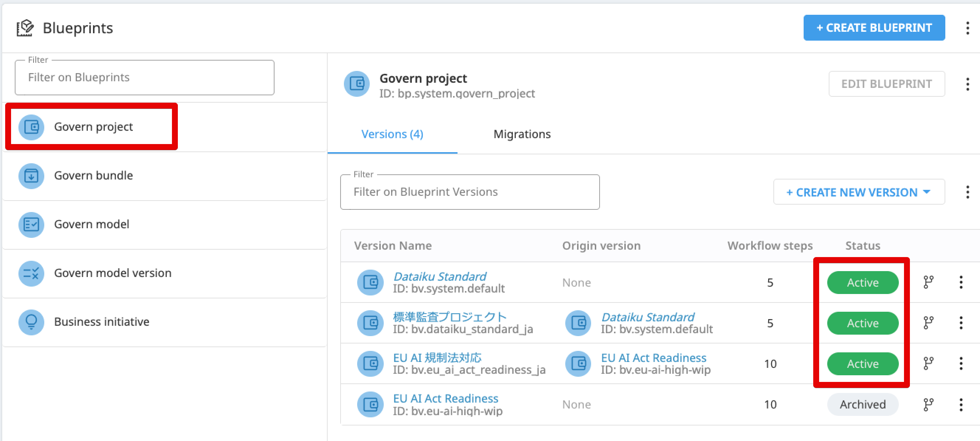Click the Archived status pill for EU AI Act Readiness
980x441 pixels.
[862, 404]
